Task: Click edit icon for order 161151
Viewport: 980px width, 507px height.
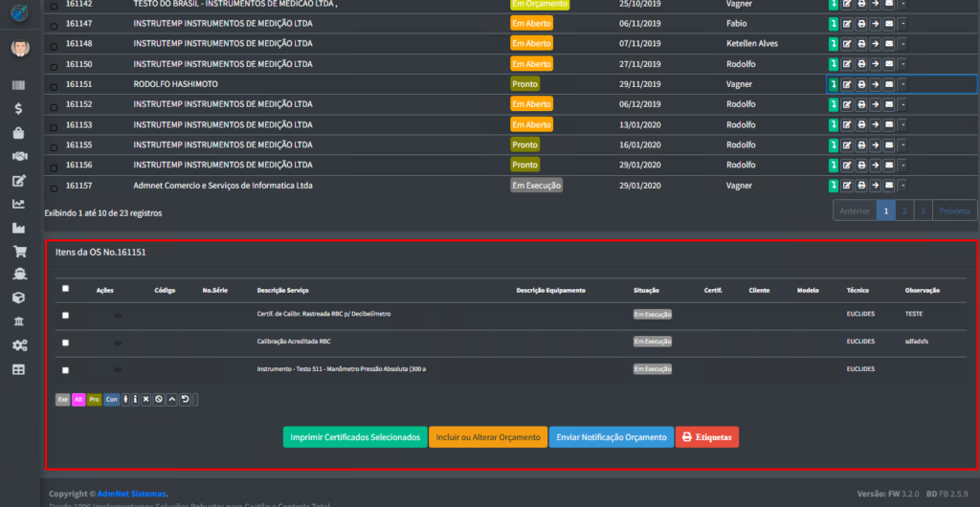Action: [847, 84]
